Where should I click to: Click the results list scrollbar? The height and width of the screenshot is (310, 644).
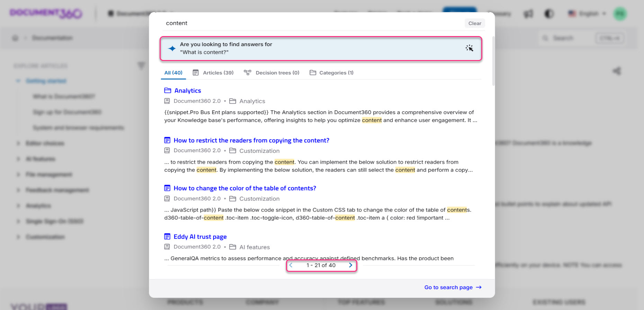(x=493, y=61)
